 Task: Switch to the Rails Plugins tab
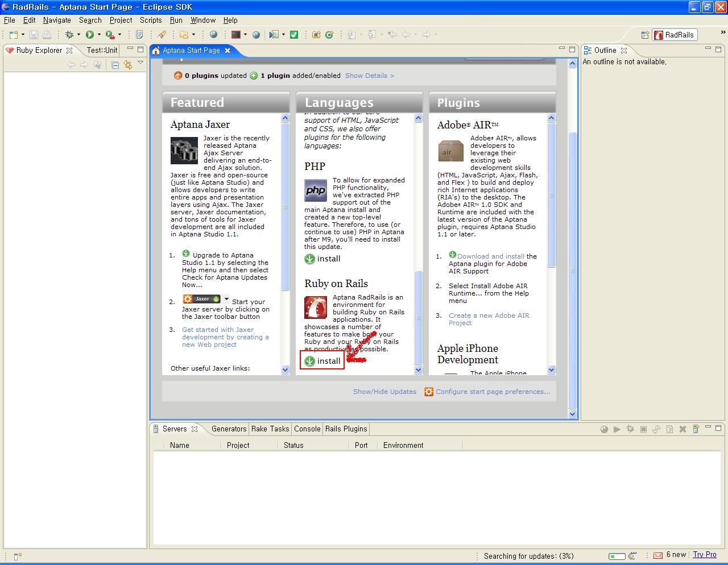pyautogui.click(x=346, y=429)
